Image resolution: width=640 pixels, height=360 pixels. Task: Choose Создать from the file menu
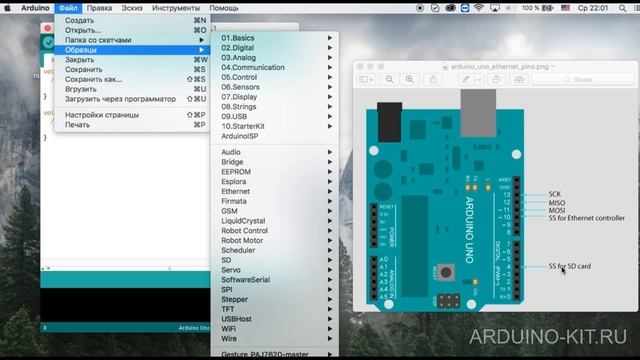coord(132,20)
